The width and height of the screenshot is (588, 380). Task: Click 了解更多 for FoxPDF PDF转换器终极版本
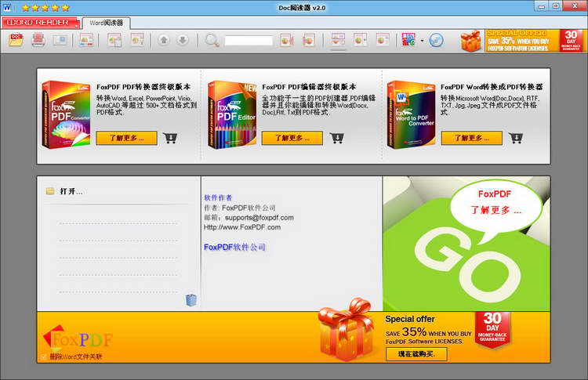tap(127, 138)
